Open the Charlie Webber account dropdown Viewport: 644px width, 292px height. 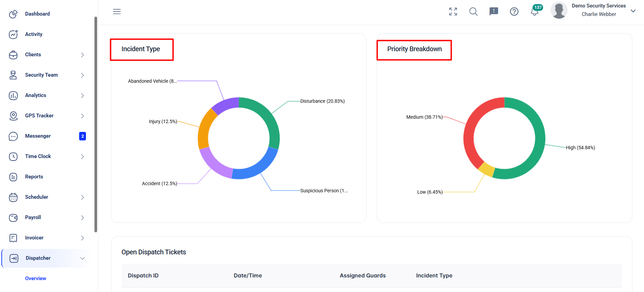pos(633,11)
